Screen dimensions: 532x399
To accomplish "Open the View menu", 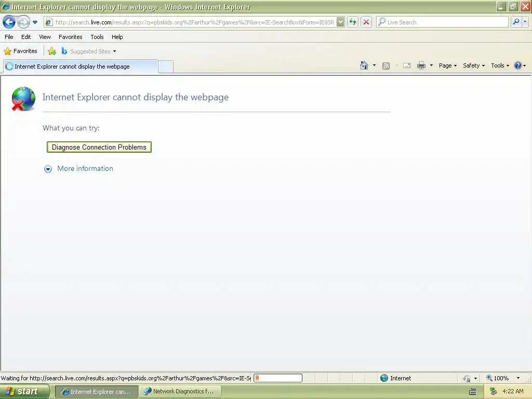I will [45, 37].
